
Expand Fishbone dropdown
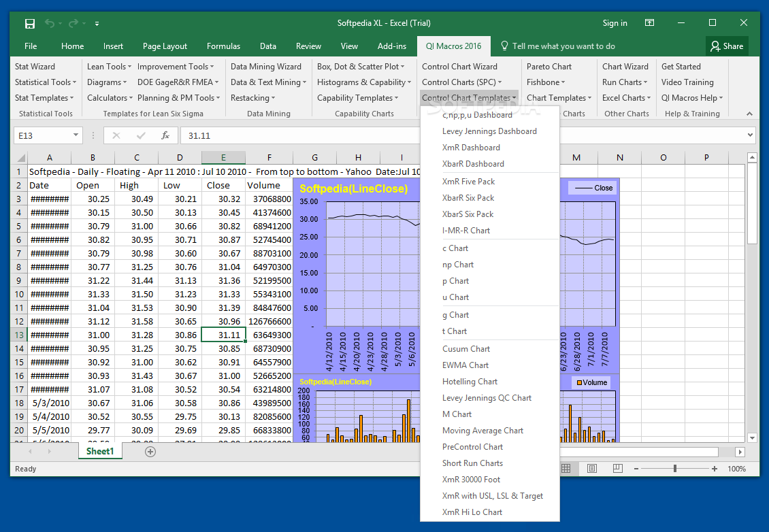click(546, 82)
